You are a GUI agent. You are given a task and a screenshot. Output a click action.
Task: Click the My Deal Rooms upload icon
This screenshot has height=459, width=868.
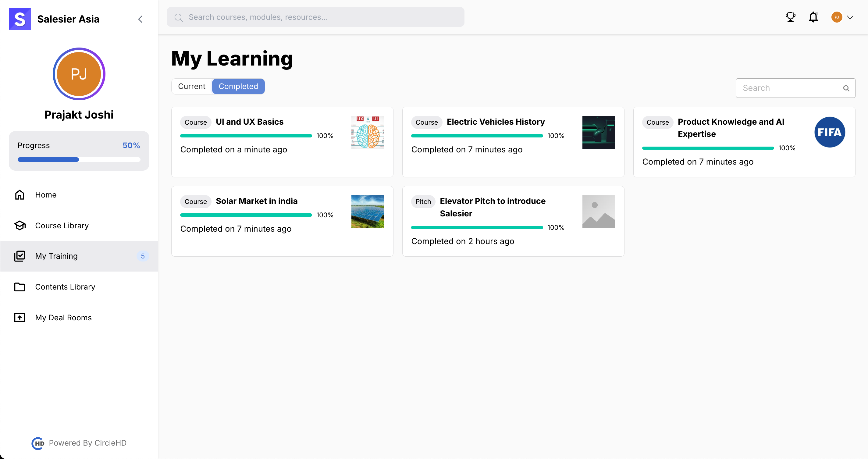pos(20,318)
